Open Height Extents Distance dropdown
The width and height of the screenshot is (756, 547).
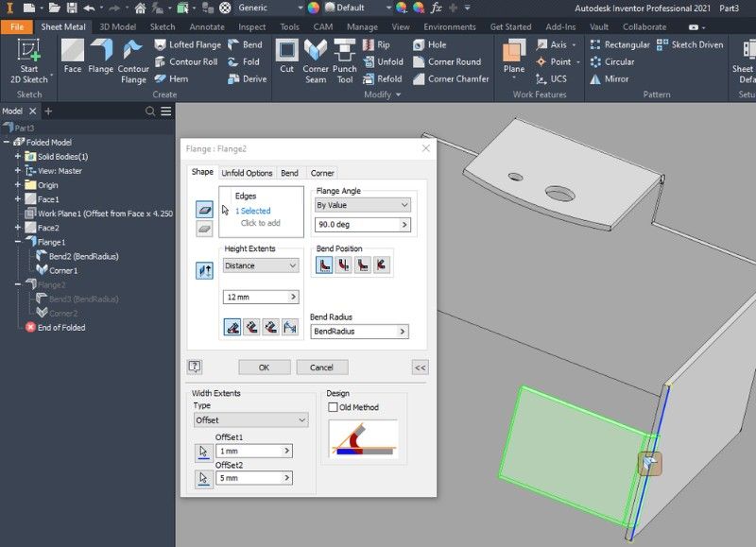tap(261, 265)
